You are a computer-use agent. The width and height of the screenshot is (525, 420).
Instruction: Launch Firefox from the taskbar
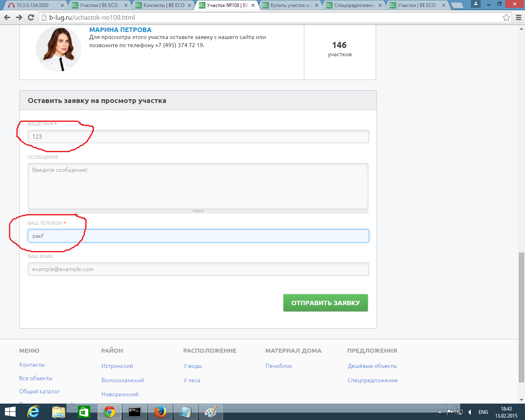160,411
